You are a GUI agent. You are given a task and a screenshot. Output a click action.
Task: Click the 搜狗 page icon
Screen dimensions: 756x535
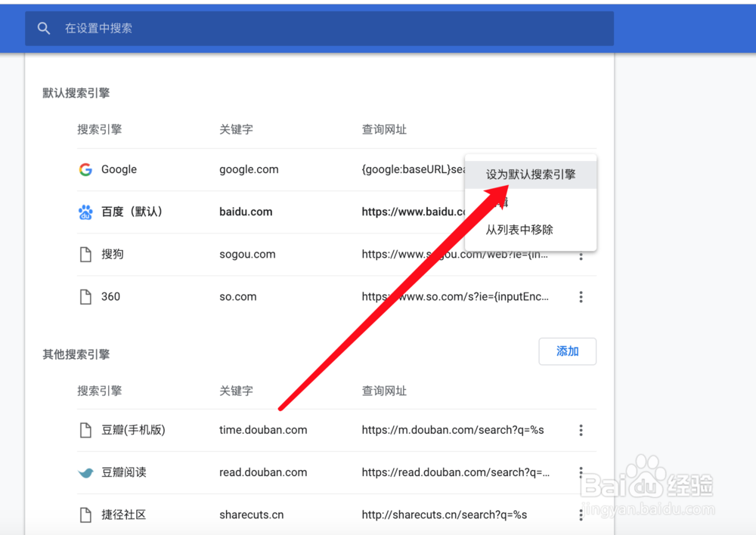(x=86, y=254)
